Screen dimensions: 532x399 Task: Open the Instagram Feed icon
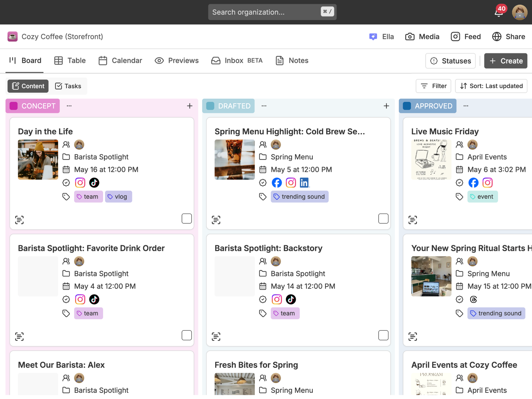click(455, 37)
